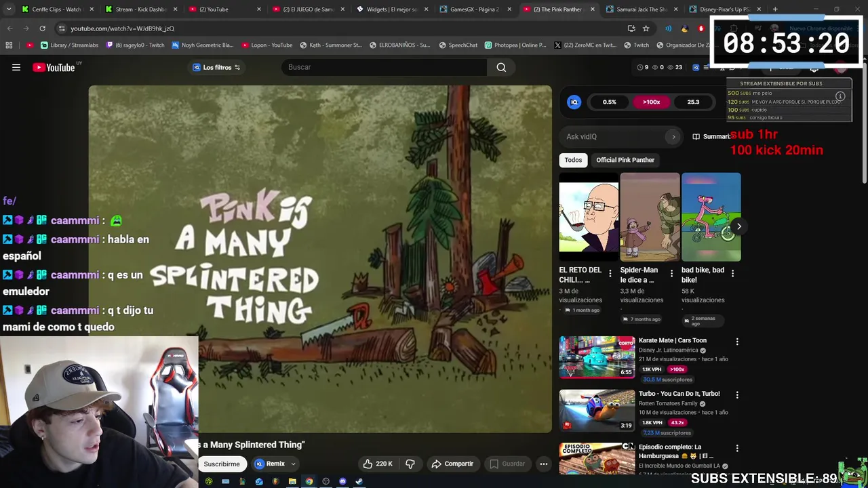Open the Photopea bookmark
Image resolution: width=868 pixels, height=488 pixels.
tap(515, 45)
